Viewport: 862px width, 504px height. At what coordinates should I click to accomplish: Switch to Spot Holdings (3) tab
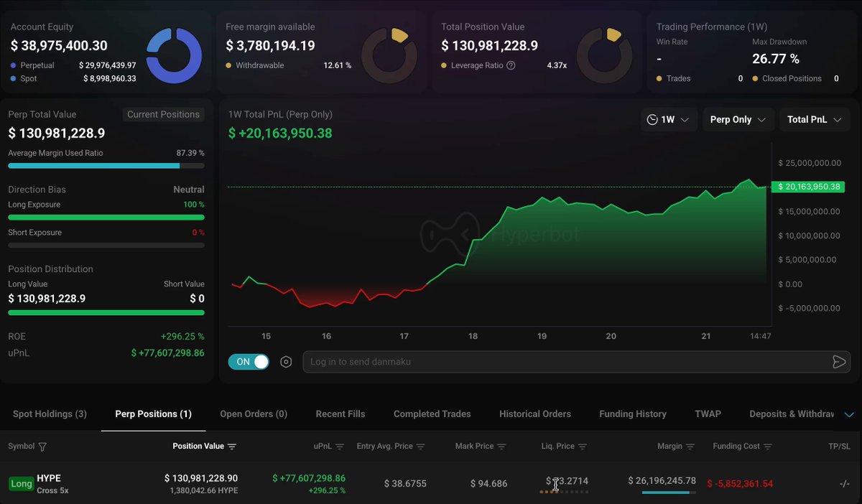tap(50, 414)
